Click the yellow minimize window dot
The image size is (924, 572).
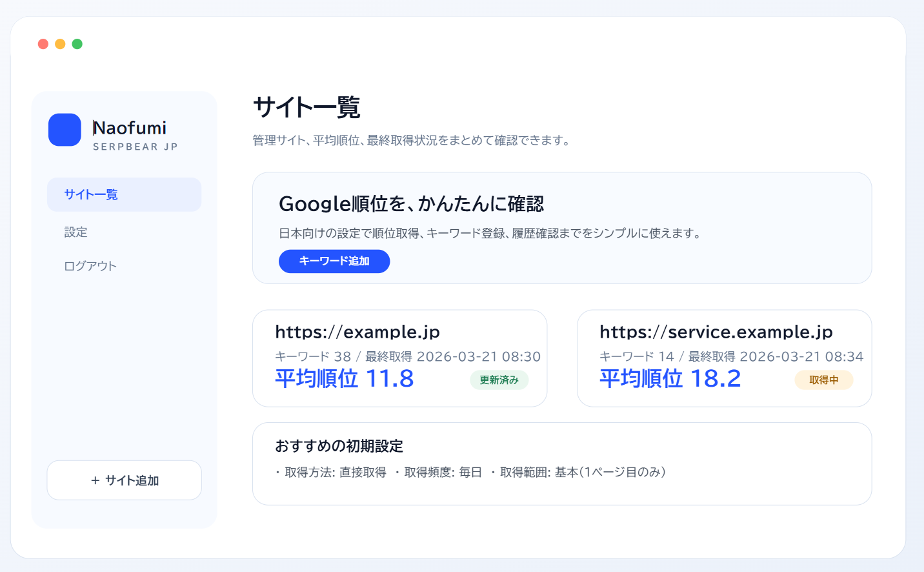coord(60,44)
